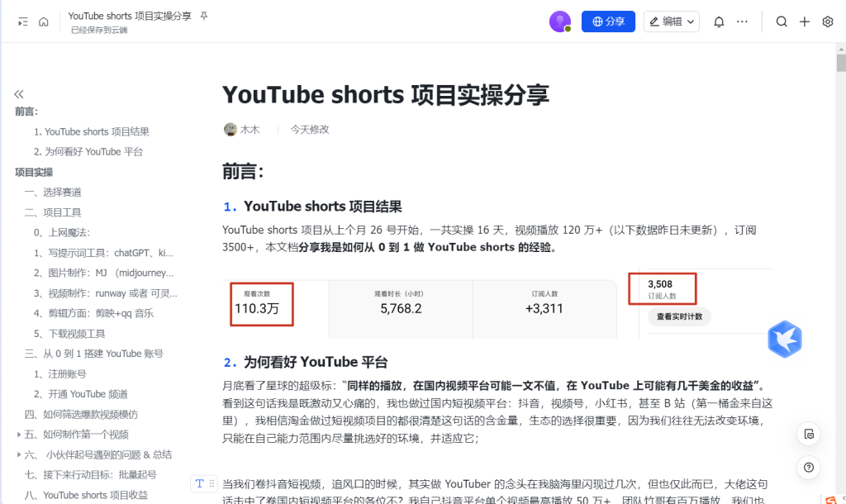This screenshot has height=504, width=846.
Task: Open the help question mark icon
Action: [x=809, y=467]
